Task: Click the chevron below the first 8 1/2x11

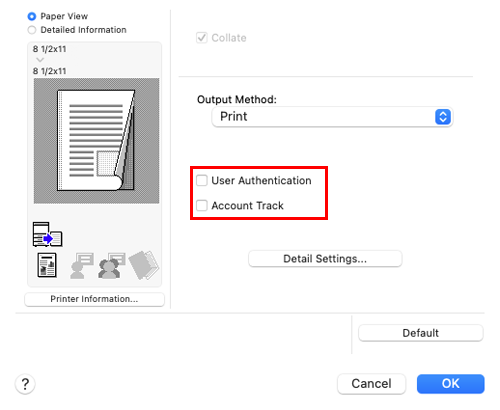Action: point(40,60)
